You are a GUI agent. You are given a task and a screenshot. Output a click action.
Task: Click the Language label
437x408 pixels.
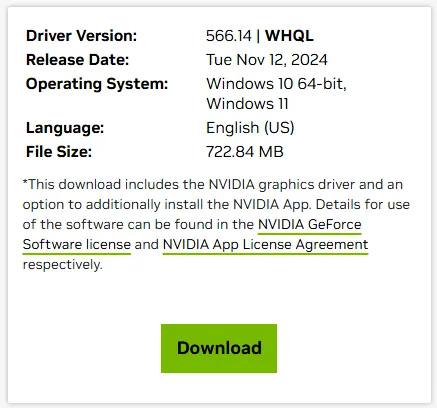pyautogui.click(x=65, y=128)
